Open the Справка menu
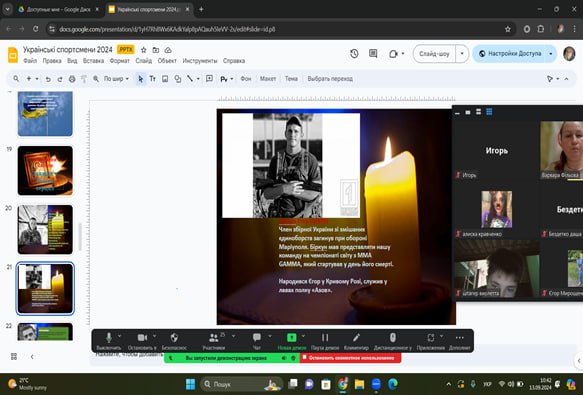This screenshot has width=583, height=395. (x=234, y=61)
